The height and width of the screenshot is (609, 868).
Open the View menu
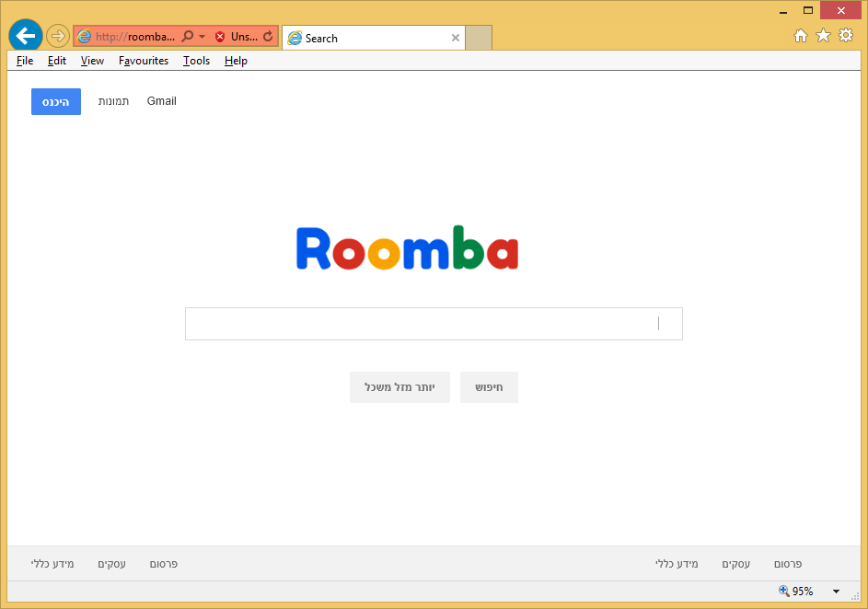92,61
